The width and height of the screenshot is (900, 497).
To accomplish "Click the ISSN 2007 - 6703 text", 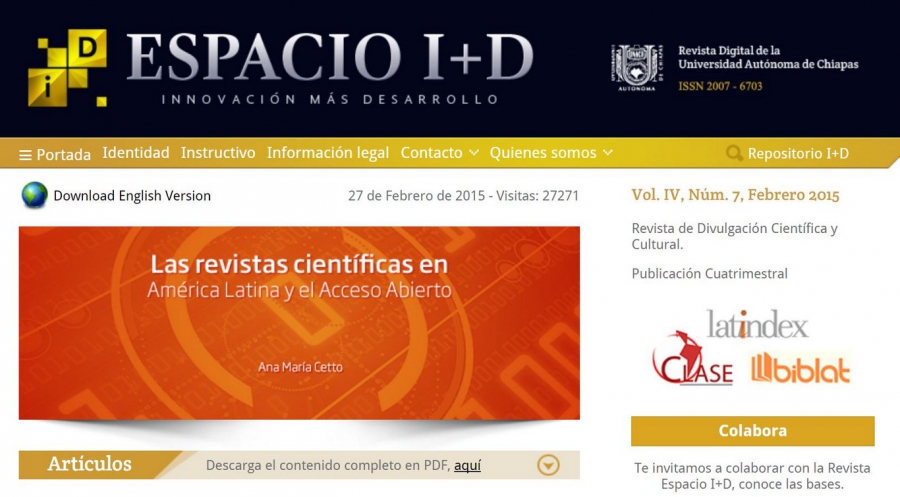I will (720, 87).
